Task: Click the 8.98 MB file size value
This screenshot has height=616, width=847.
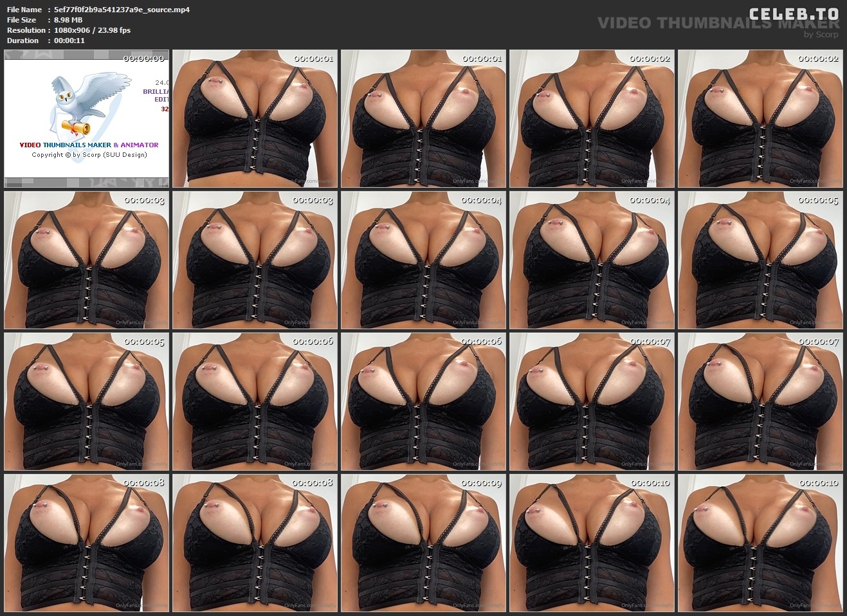Action: [68, 20]
